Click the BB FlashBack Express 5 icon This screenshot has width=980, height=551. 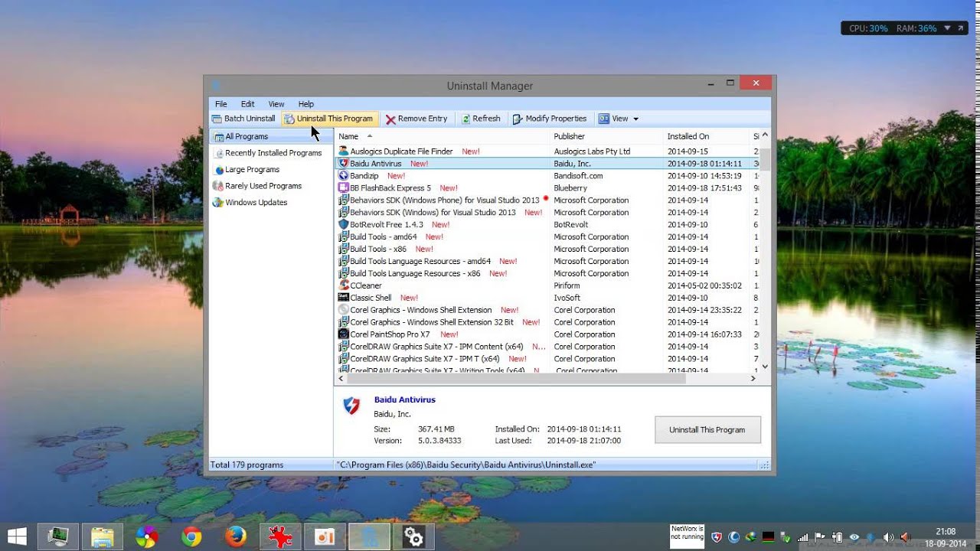[x=344, y=188]
